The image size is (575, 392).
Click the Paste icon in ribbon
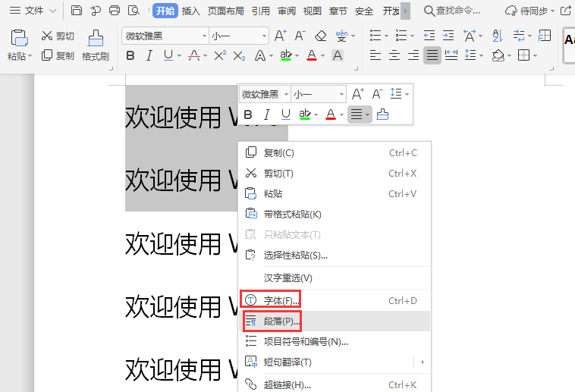coord(19,38)
